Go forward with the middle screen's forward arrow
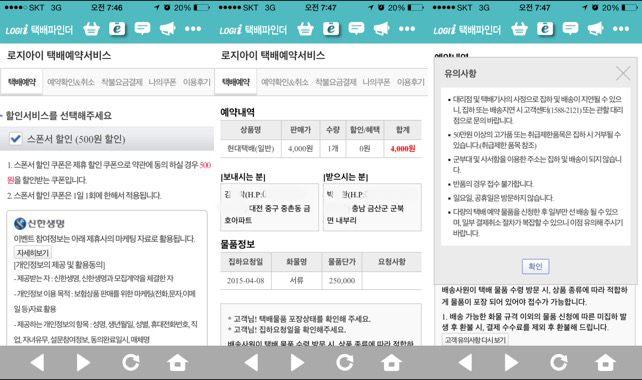Screen dimensions: 642x380 (x=297, y=362)
